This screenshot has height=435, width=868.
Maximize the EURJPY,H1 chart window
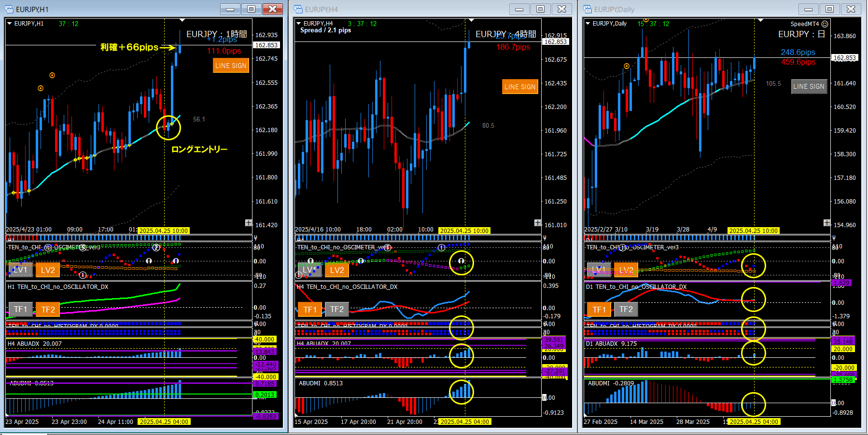tap(252, 9)
